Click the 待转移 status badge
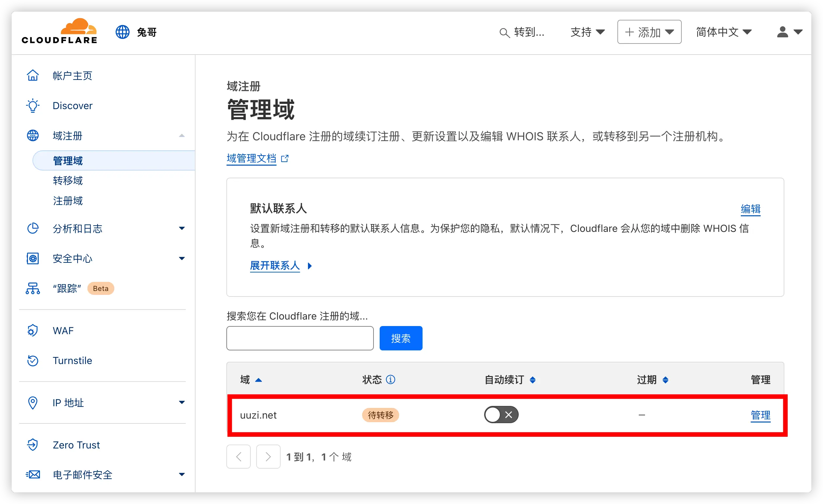This screenshot has height=504, width=823. (x=380, y=415)
